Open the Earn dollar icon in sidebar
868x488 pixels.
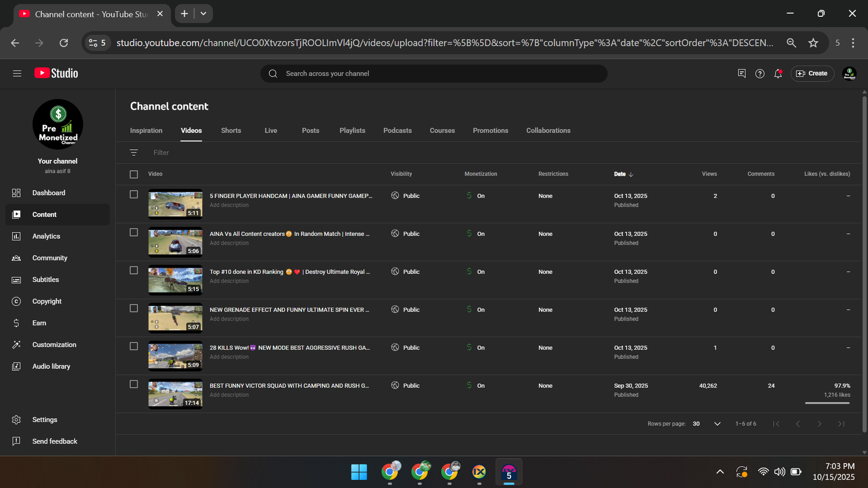click(x=16, y=323)
